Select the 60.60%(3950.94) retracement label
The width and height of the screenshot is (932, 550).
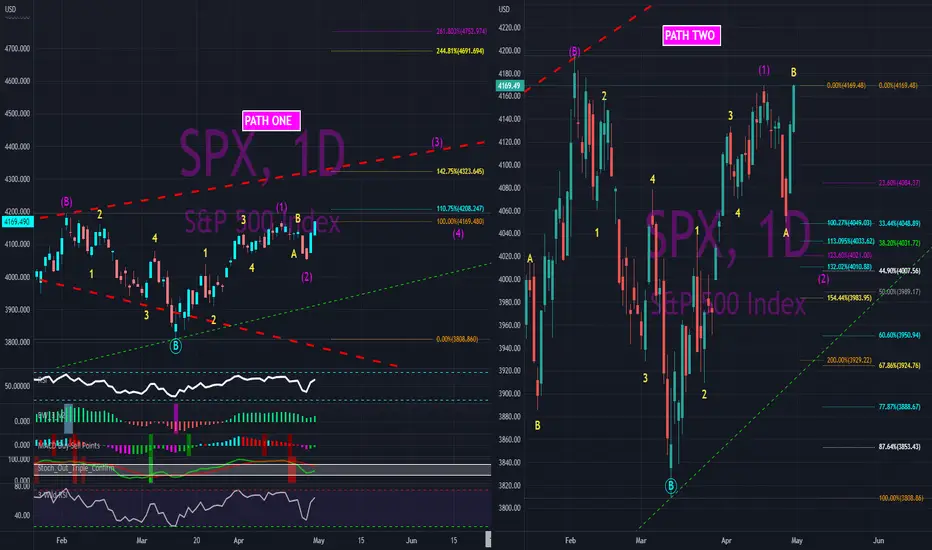(x=899, y=335)
